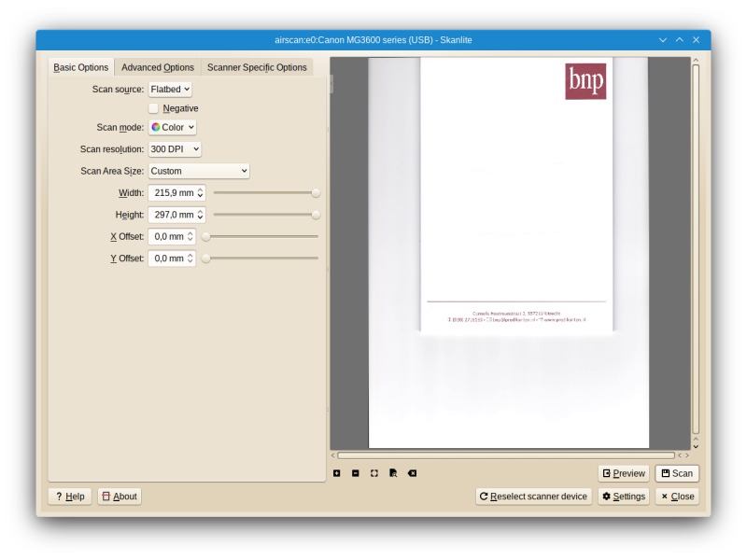The image size is (747, 560).
Task: Open Skanlite Settings
Action: (x=624, y=497)
